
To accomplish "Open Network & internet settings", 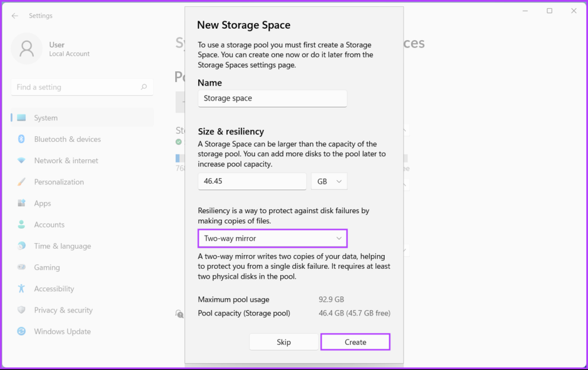I will click(66, 160).
